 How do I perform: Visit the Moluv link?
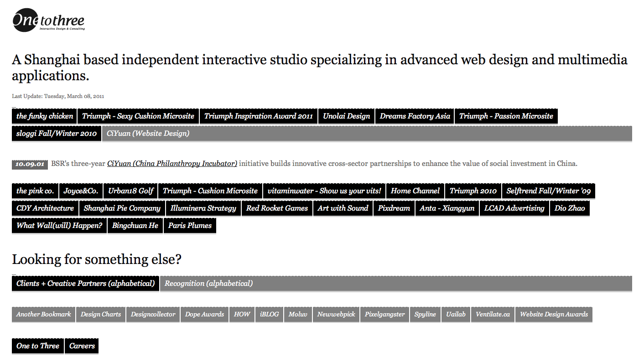[298, 315]
